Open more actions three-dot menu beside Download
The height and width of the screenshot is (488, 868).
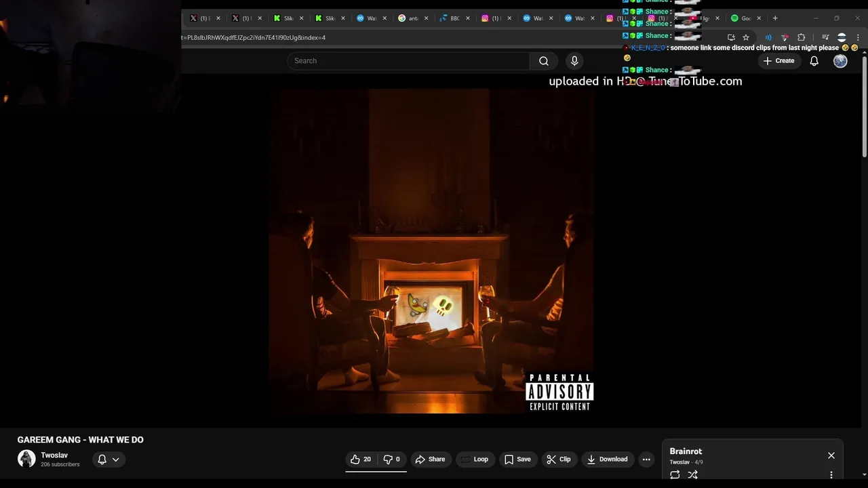click(646, 460)
